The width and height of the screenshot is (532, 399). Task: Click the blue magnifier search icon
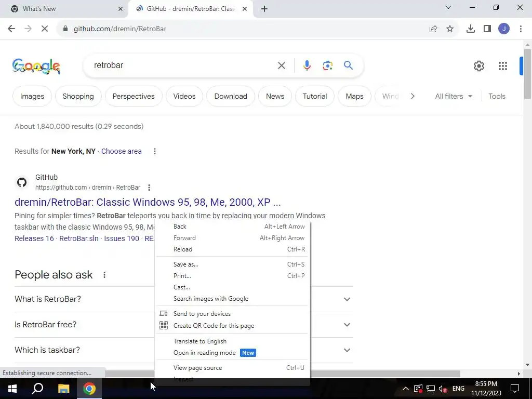tap(349, 65)
